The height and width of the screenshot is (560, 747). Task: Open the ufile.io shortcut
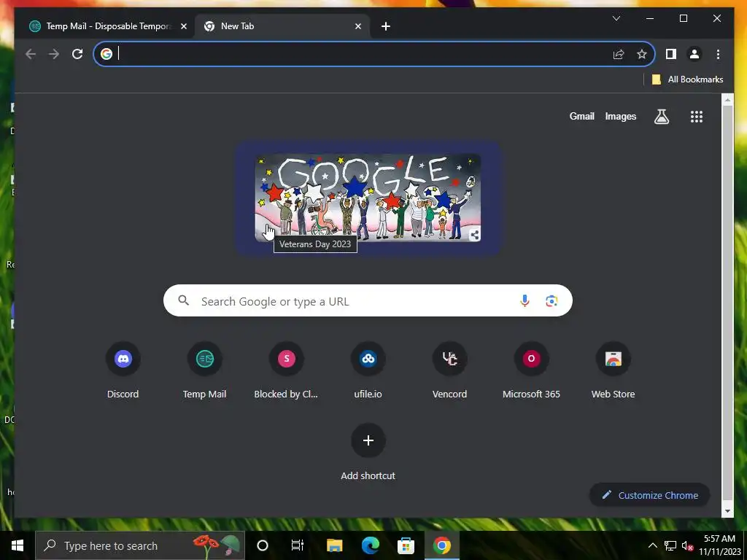[368, 370]
